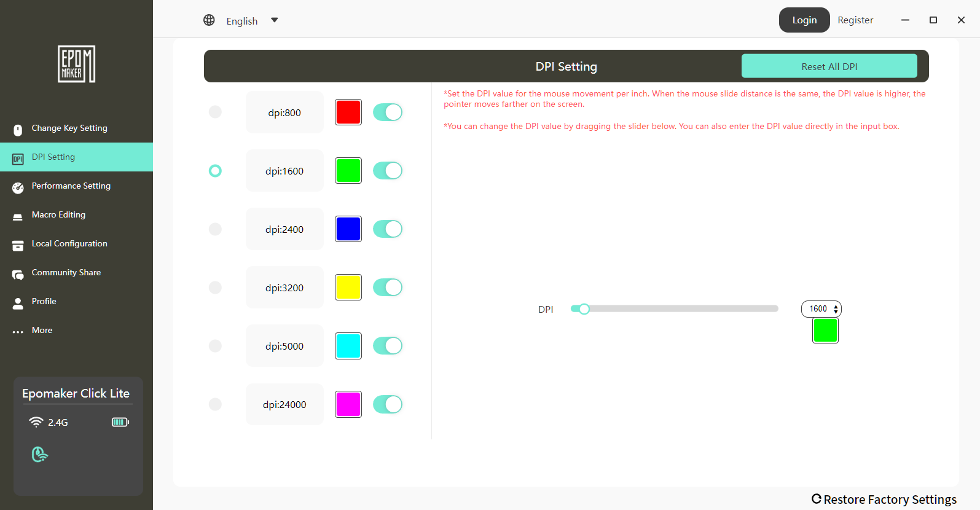The width and height of the screenshot is (980, 510).
Task: Click the mouse icon beside Change Key Setting
Action: (x=18, y=130)
